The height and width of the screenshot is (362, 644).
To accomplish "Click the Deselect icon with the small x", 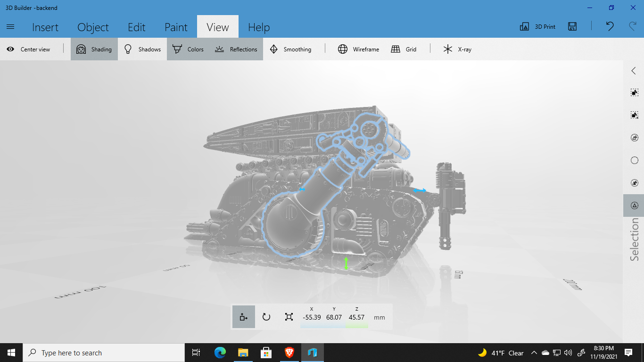I will point(634,115).
